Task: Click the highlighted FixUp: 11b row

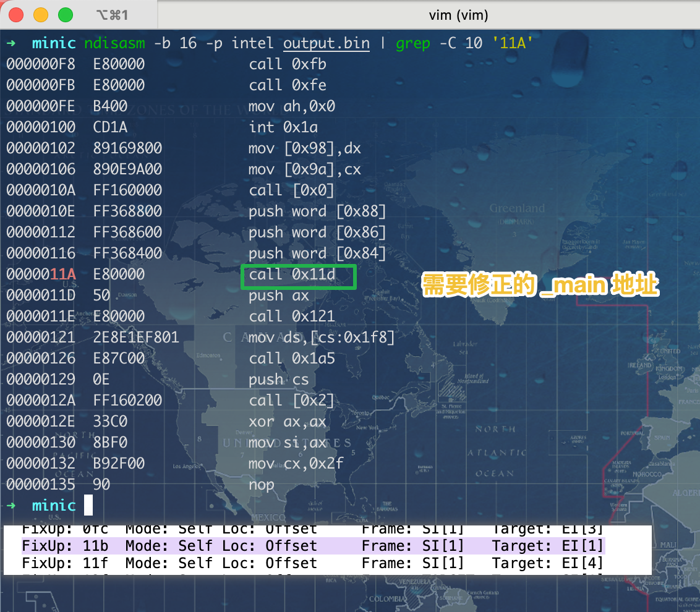Action: [x=312, y=546]
